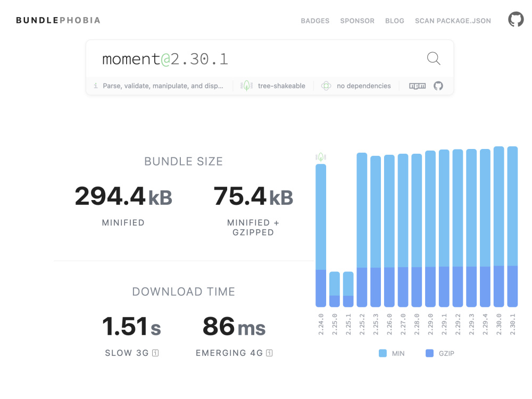Select the 2.29.3 version bar
Image resolution: width=532 pixels, height=399 pixels.
pyautogui.click(x=471, y=228)
